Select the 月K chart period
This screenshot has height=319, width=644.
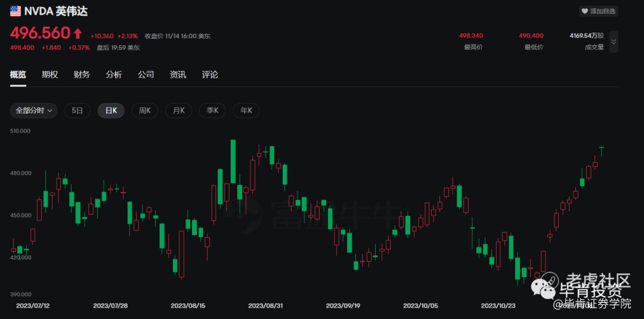(179, 110)
